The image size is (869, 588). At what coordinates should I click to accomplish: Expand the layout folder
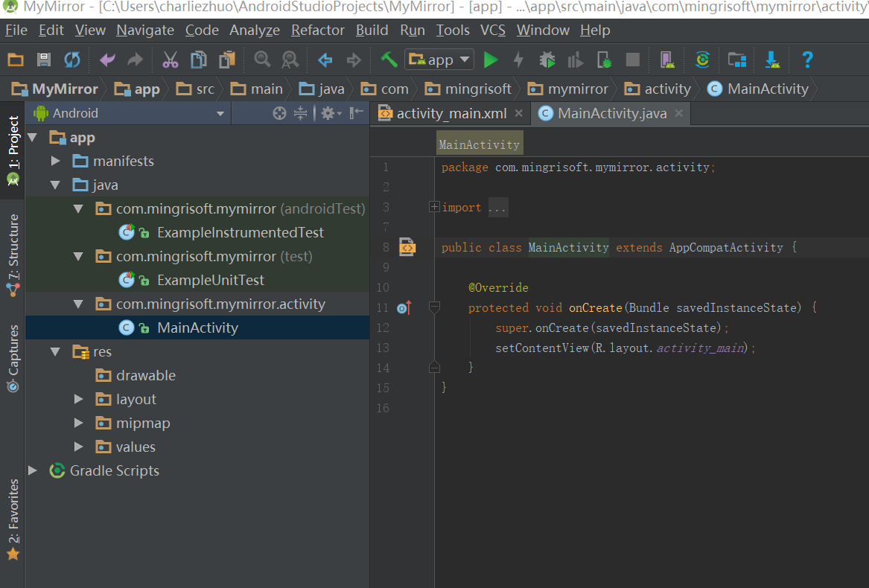pos(79,399)
